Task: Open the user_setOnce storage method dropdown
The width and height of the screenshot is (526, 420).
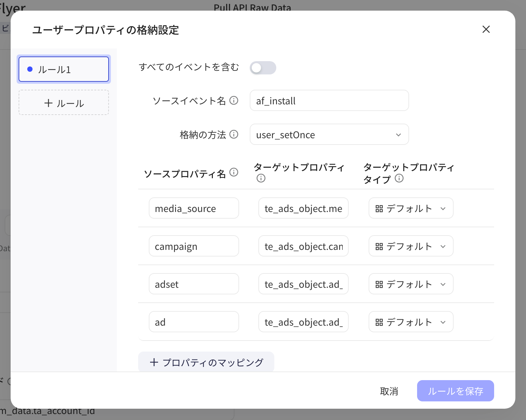Action: [x=329, y=134]
